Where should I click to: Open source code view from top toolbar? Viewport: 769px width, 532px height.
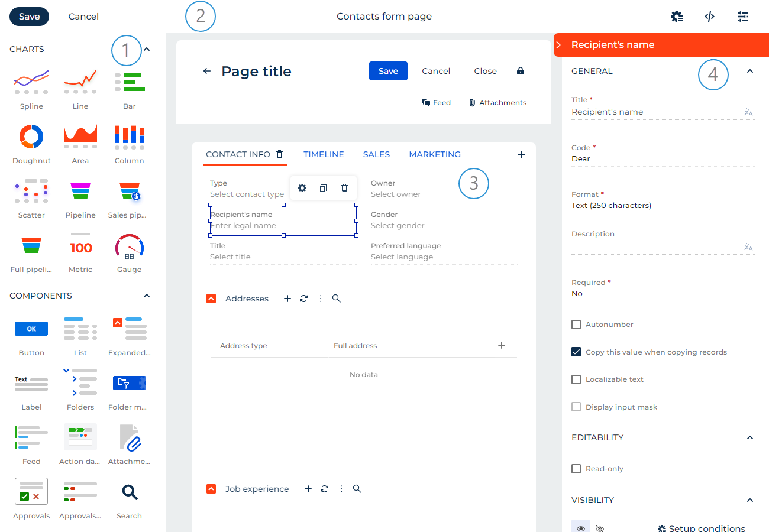tap(709, 16)
